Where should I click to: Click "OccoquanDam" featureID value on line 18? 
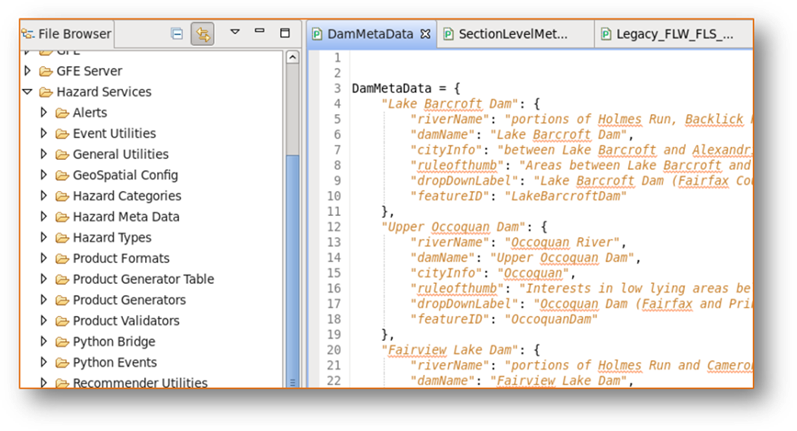(x=551, y=319)
